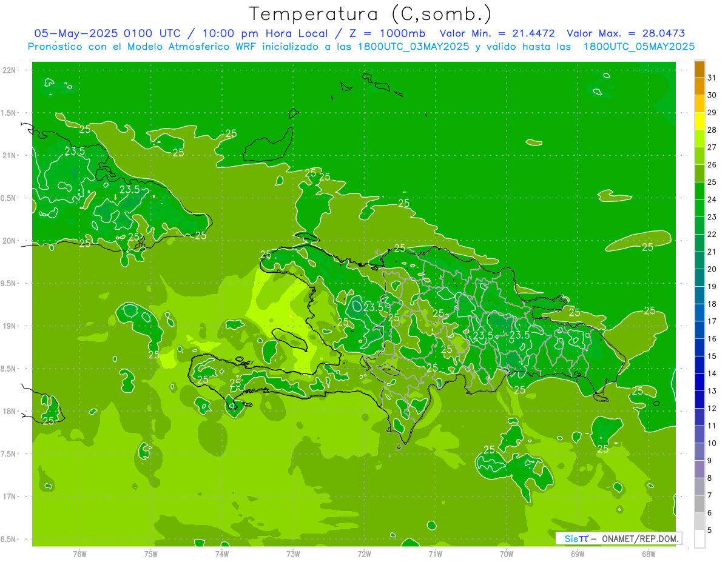Click the 21 label on the color scale
This screenshot has height=562, width=728.
[712, 252]
